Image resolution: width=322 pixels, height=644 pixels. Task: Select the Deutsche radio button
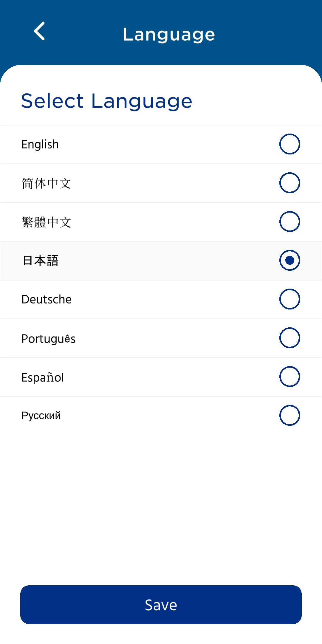pos(290,299)
